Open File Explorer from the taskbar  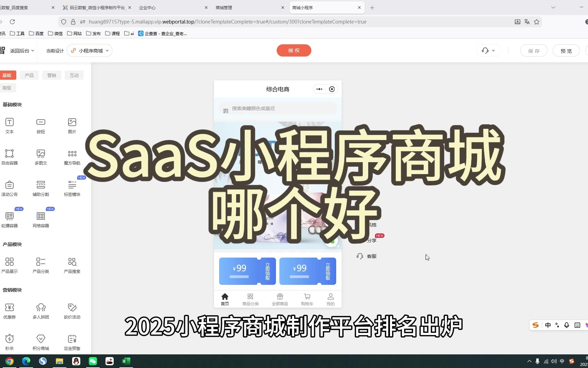point(60,361)
